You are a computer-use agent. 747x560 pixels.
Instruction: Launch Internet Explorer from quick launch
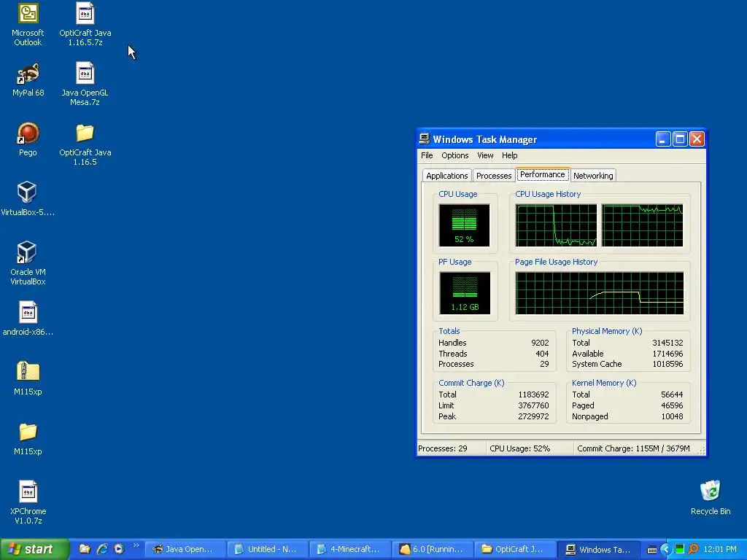tap(102, 549)
